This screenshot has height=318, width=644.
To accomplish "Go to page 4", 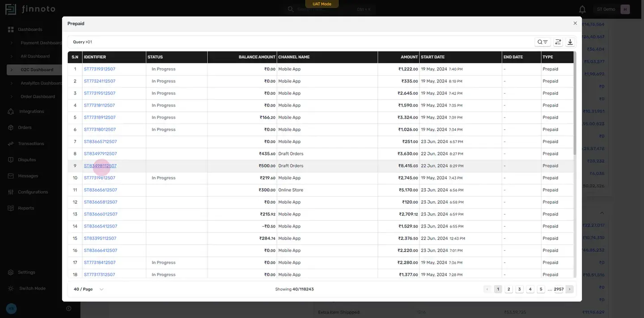I will (x=530, y=289).
